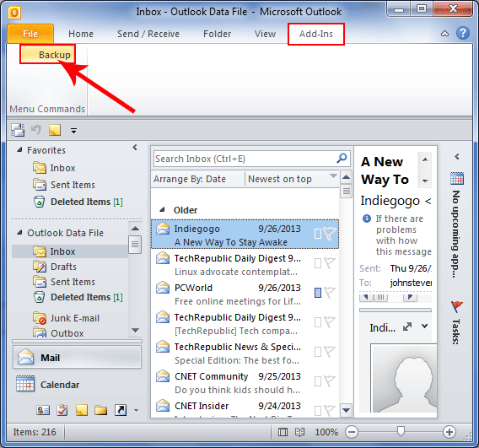Screen dimensions: 479x448
Task: Open the Outlook Help question mark icon
Action: 463,33
